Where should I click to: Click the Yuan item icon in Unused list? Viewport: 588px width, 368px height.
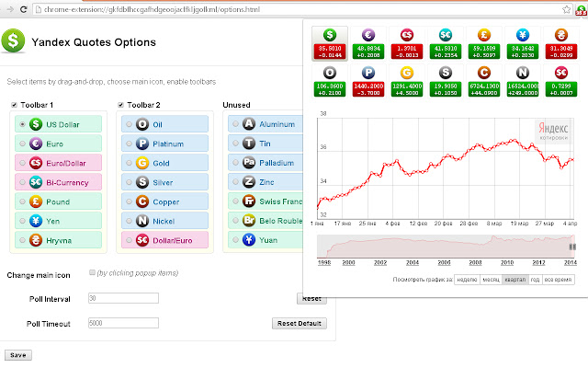tap(249, 239)
